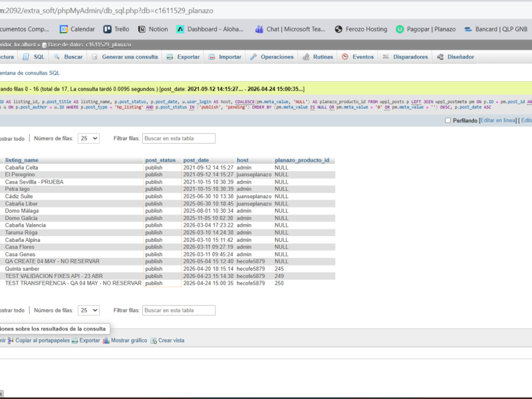
Task: Open the Bancard QLP GNB bookmark icon
Action: [468, 29]
